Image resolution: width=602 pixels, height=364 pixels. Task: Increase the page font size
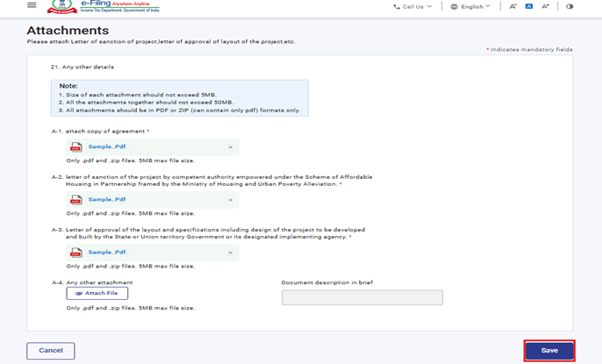pyautogui.click(x=545, y=6)
